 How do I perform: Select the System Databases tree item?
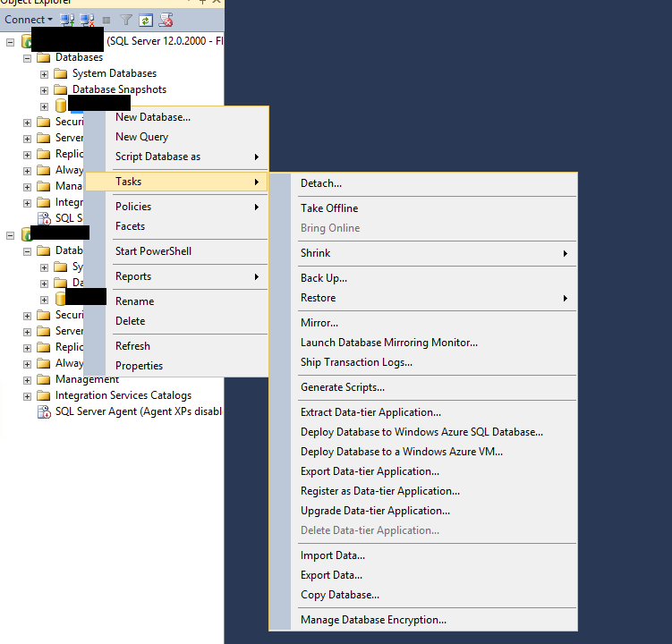click(x=115, y=73)
